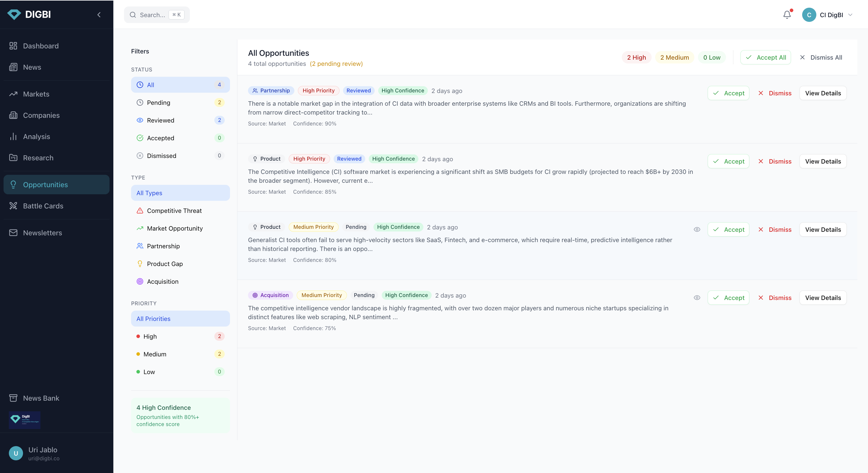Click eye icon on Medium Priority Product opportunity
Viewport: 868px width, 473px height.
pyautogui.click(x=697, y=229)
